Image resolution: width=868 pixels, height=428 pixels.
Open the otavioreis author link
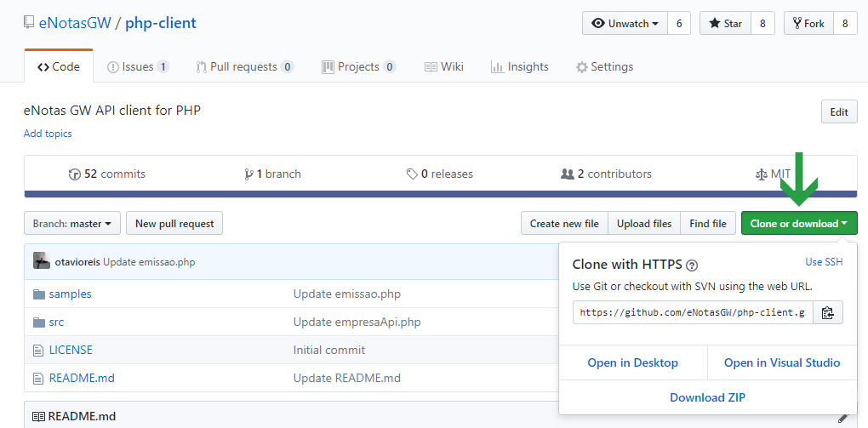coord(77,262)
